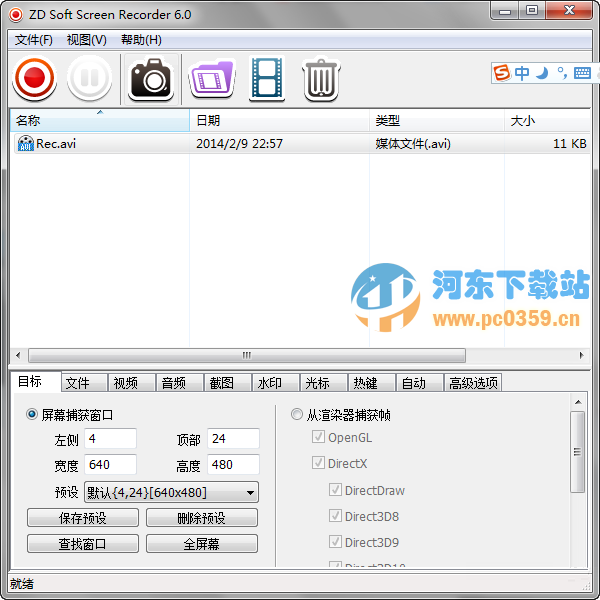The width and height of the screenshot is (600, 600).
Task: Click the 高度 input field
Action: (x=233, y=465)
